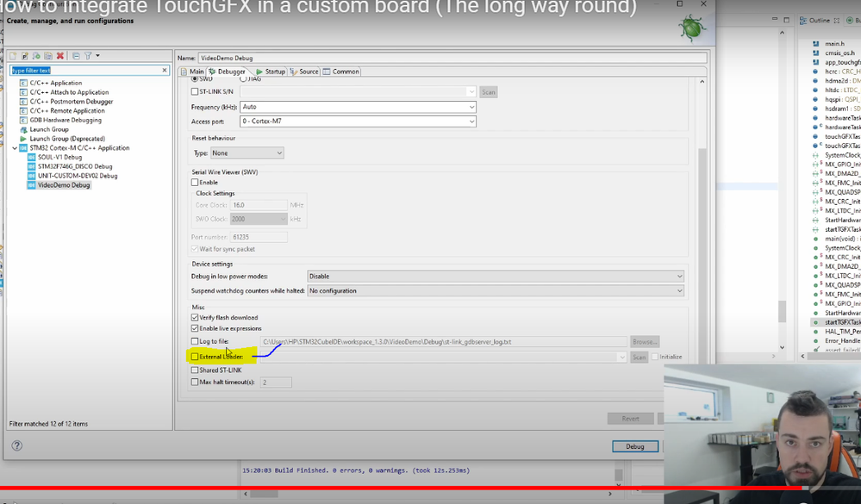The image size is (861, 504).
Task: Click the Scan button next to ST-LINK S/N
Action: (488, 92)
